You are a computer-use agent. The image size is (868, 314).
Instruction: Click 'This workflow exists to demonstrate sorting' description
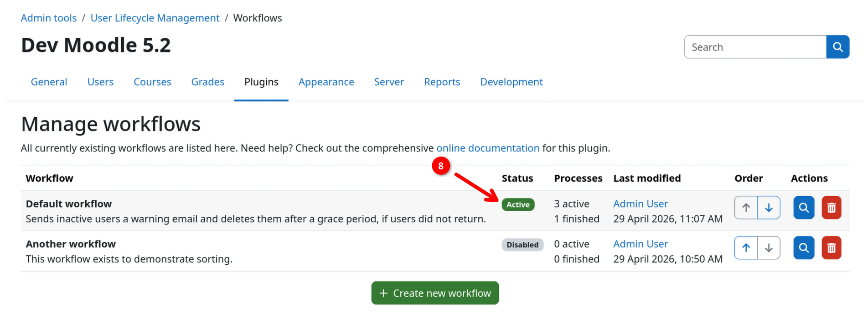[x=129, y=259]
